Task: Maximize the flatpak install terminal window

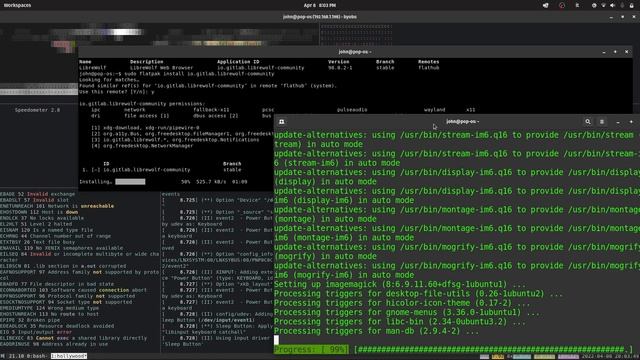Action: point(615,52)
